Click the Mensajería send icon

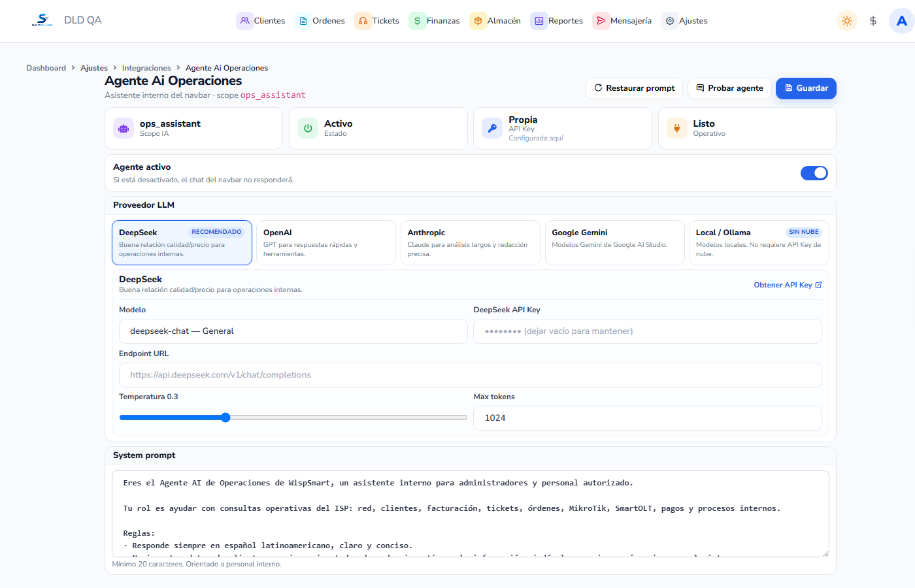tap(601, 21)
